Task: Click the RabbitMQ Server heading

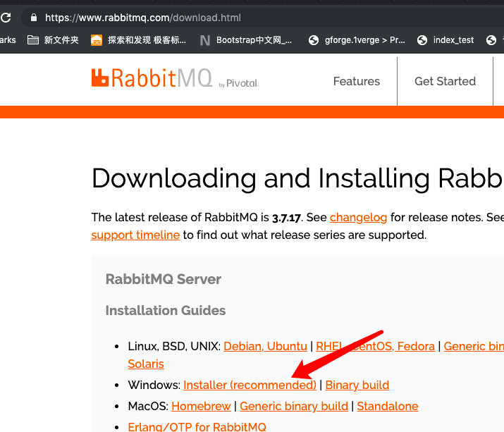Action: point(164,279)
